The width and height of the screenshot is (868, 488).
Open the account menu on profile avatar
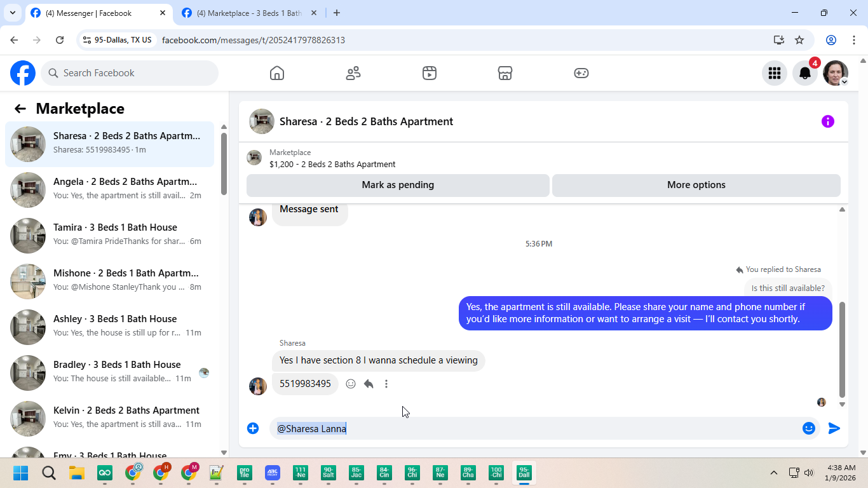[836, 73]
